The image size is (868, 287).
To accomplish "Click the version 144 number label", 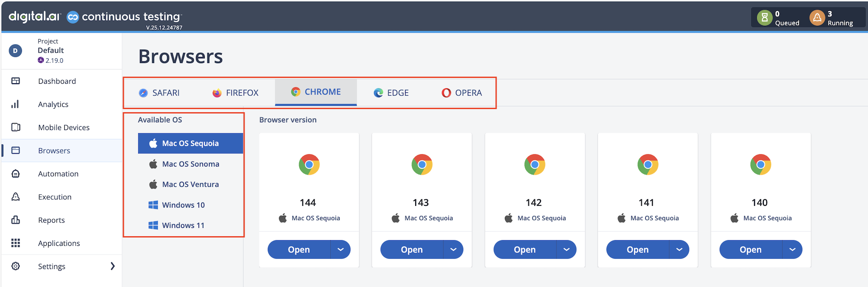I will [x=308, y=202].
